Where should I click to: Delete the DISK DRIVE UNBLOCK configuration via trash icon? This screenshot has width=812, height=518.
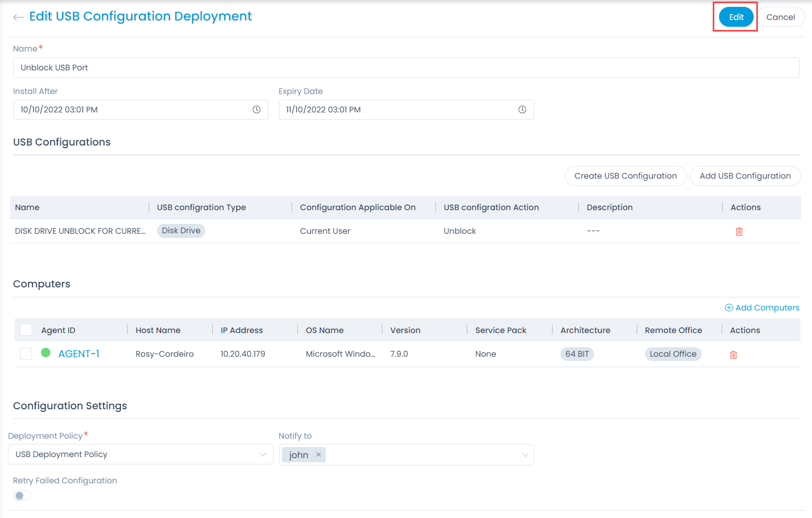tap(739, 231)
